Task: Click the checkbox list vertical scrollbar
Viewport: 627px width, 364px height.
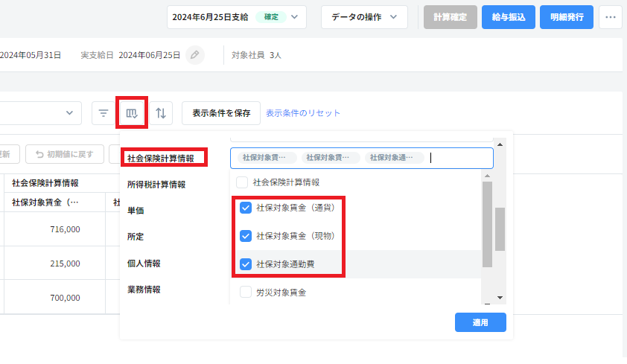Action: pos(500,231)
